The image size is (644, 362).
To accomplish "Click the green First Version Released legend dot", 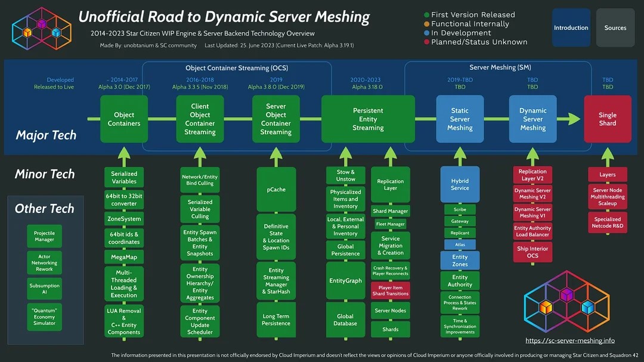I will point(426,15).
